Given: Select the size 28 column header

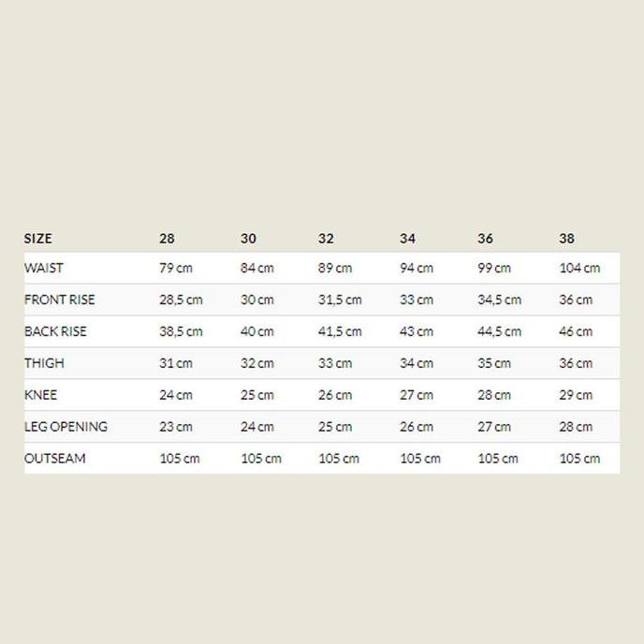Looking at the screenshot, I should tap(167, 239).
